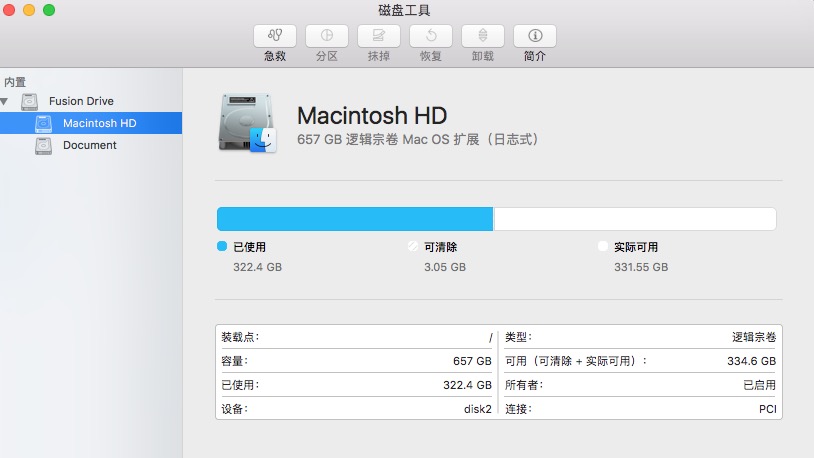Open the Partition (分区) tool
Screen dimensions: 814x458
click(327, 36)
